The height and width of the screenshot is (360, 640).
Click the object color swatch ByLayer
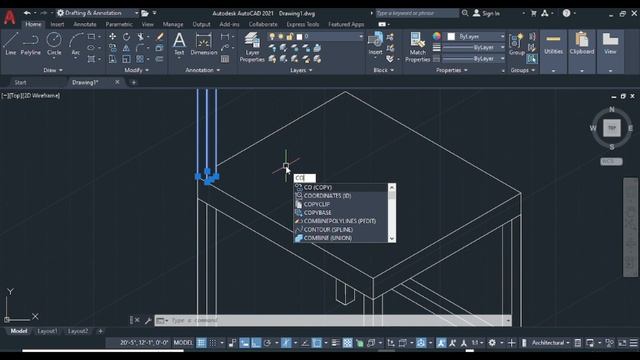451,37
